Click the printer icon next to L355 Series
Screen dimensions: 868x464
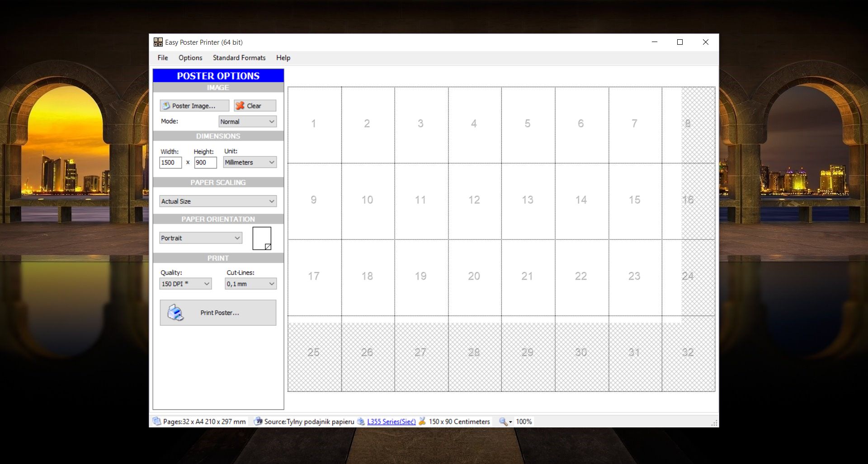pos(361,421)
